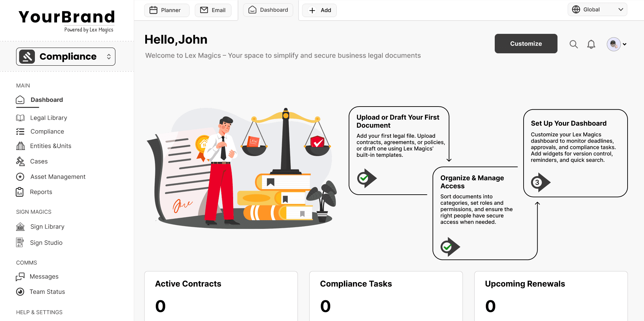Click the Dashboard tab home icon
This screenshot has width=644, height=321.
click(252, 10)
